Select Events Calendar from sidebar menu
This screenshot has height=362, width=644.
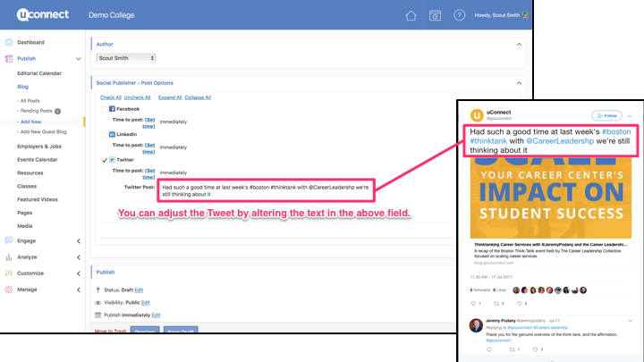click(38, 159)
